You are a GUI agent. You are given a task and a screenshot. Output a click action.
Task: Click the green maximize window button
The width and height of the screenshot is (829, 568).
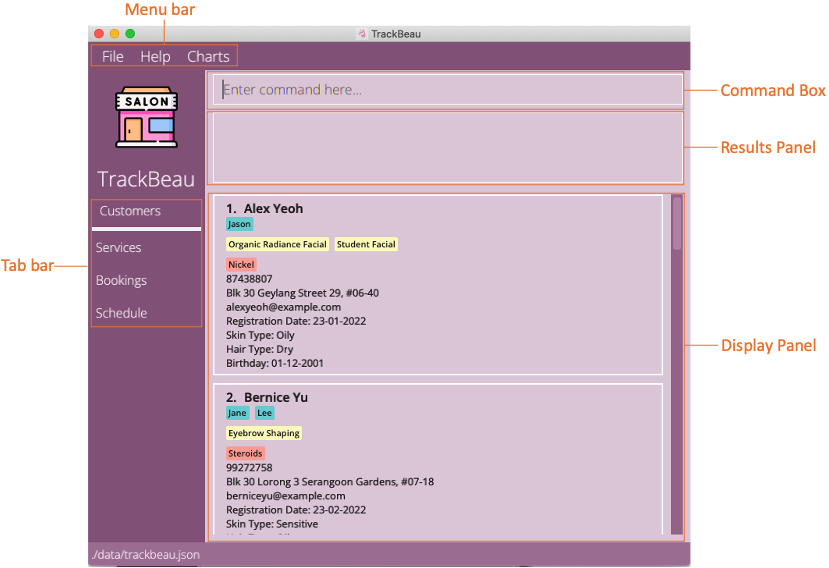[x=130, y=34]
